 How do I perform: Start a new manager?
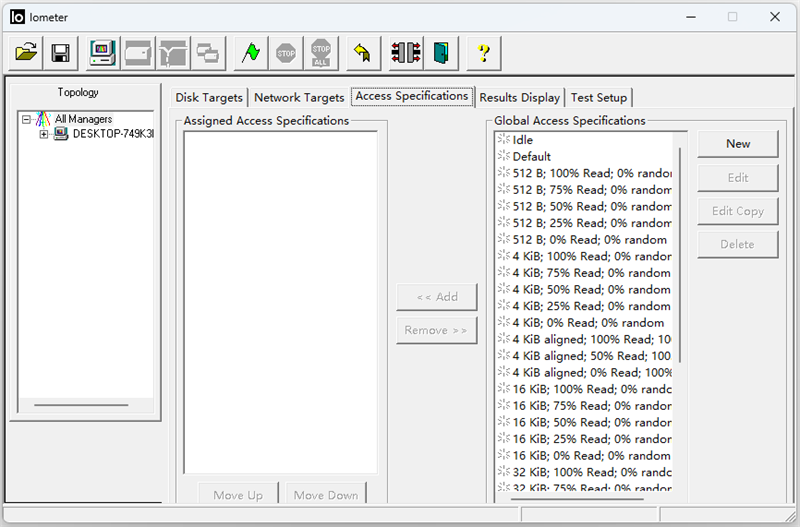tap(103, 53)
